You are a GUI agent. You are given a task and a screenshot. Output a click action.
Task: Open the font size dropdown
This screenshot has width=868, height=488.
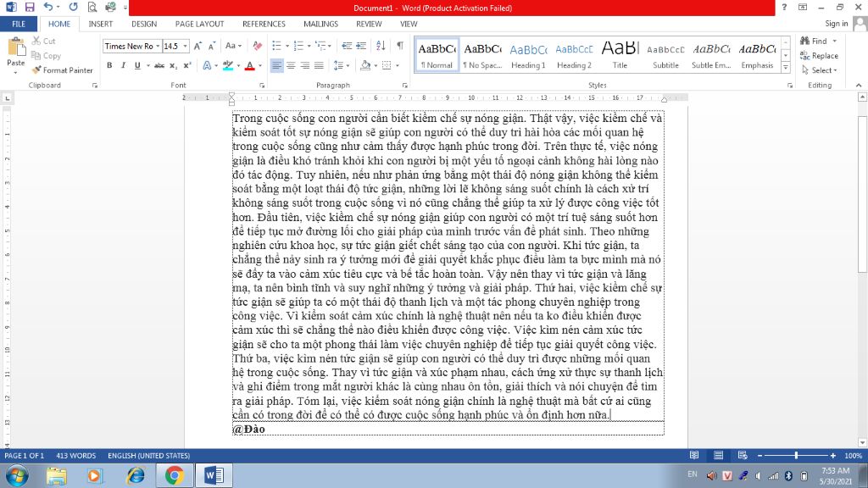click(x=186, y=46)
